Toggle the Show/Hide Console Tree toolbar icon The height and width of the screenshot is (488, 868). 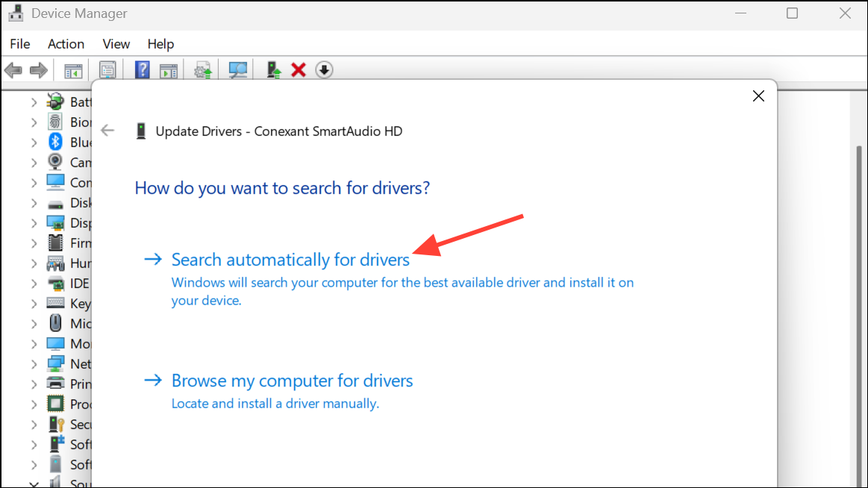pos(73,71)
